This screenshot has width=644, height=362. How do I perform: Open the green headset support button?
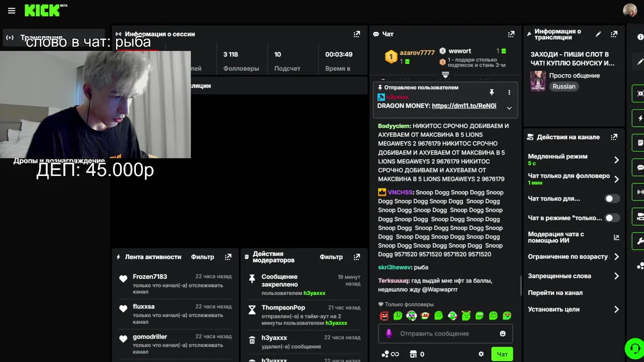pyautogui.click(x=634, y=348)
